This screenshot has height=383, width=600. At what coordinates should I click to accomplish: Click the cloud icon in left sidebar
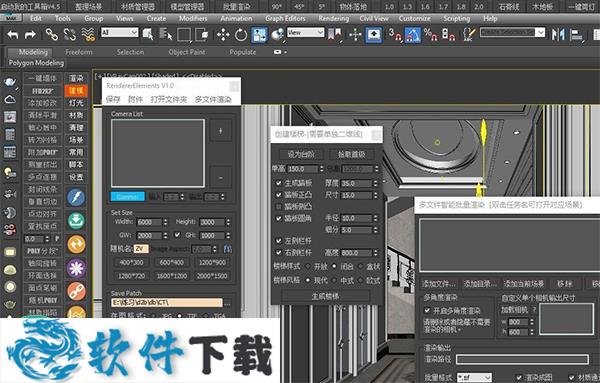pyautogui.click(x=10, y=99)
